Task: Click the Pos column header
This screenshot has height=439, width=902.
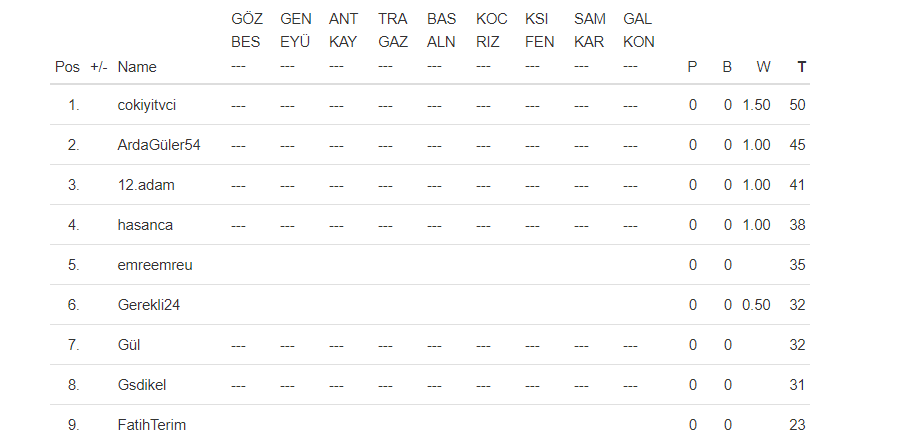Action: pos(67,67)
